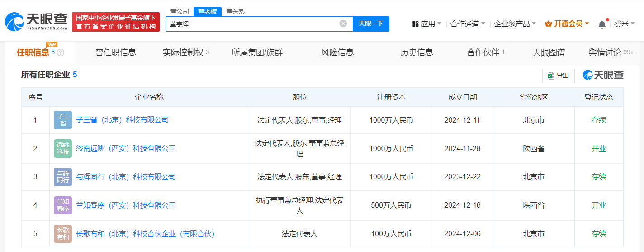
Task: Open 与辉同行（北京）科技有限公司 link
Action: (126, 177)
